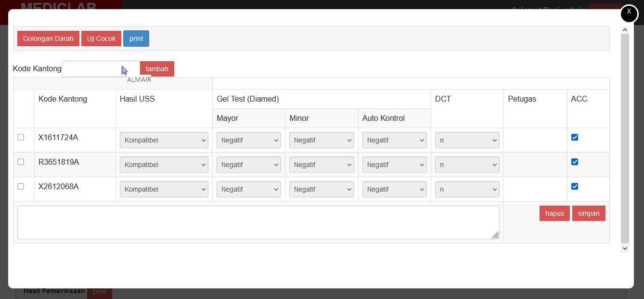Click the vertical scrollbar track of the modal

point(625,144)
